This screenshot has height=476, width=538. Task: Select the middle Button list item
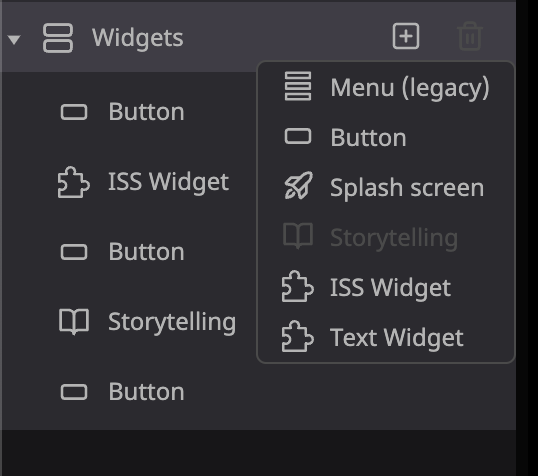pos(129,252)
